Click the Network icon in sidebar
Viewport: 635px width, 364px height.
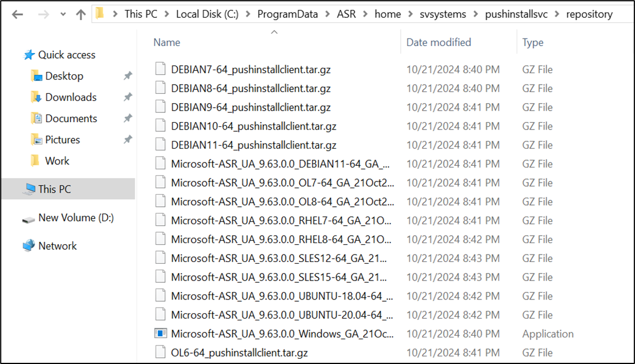coord(29,245)
